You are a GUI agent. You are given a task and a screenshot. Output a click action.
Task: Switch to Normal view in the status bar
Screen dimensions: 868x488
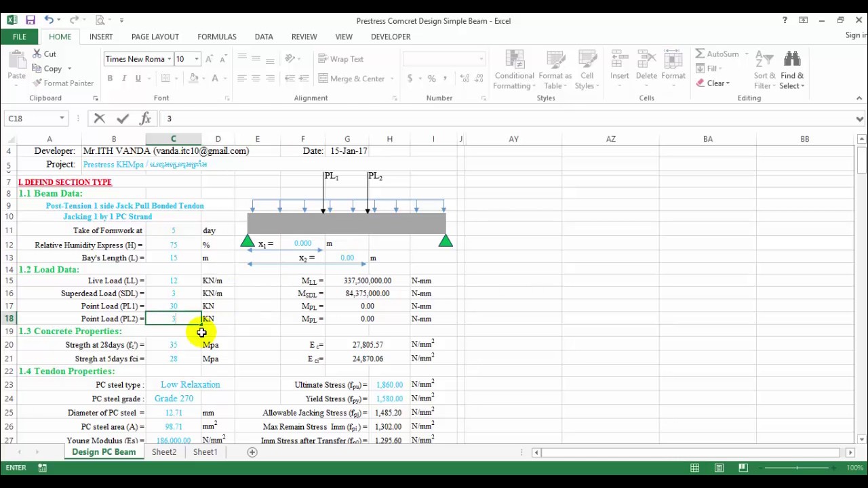[694, 468]
